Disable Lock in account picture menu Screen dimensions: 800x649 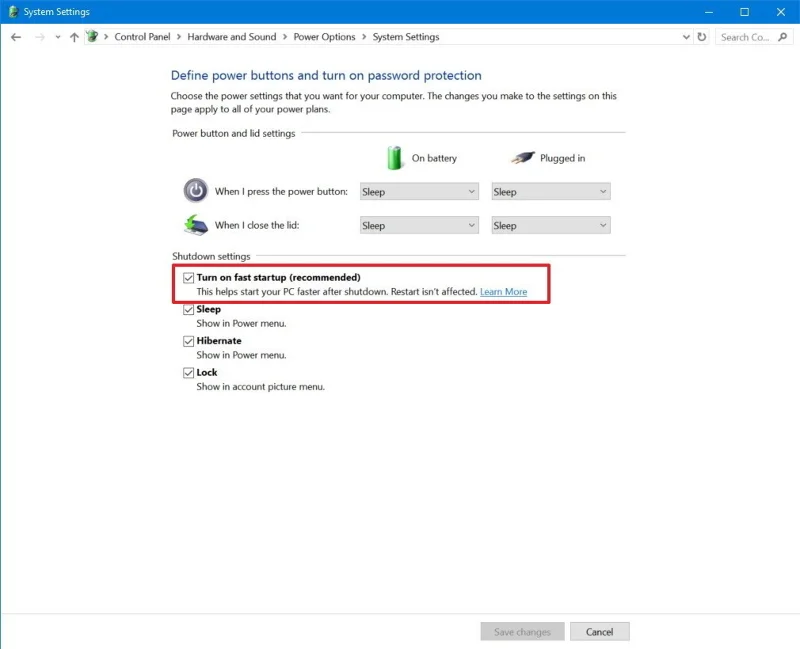click(189, 372)
